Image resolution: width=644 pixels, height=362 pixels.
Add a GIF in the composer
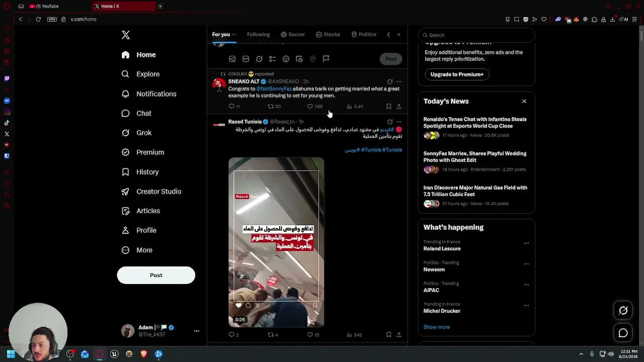pos(246,59)
